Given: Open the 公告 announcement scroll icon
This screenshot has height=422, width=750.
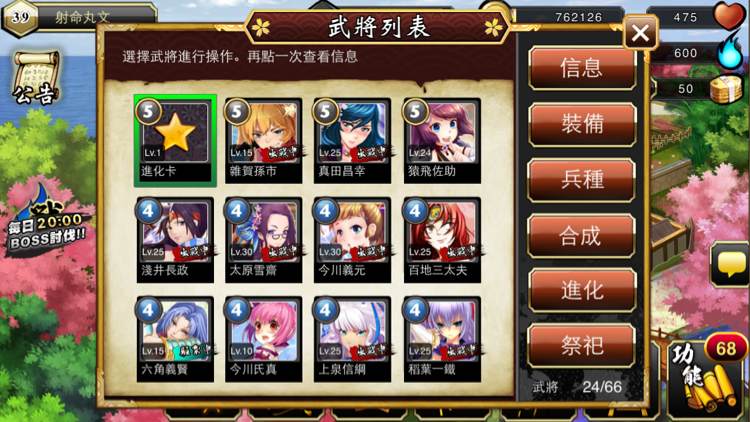Looking at the screenshot, I should pyautogui.click(x=37, y=78).
